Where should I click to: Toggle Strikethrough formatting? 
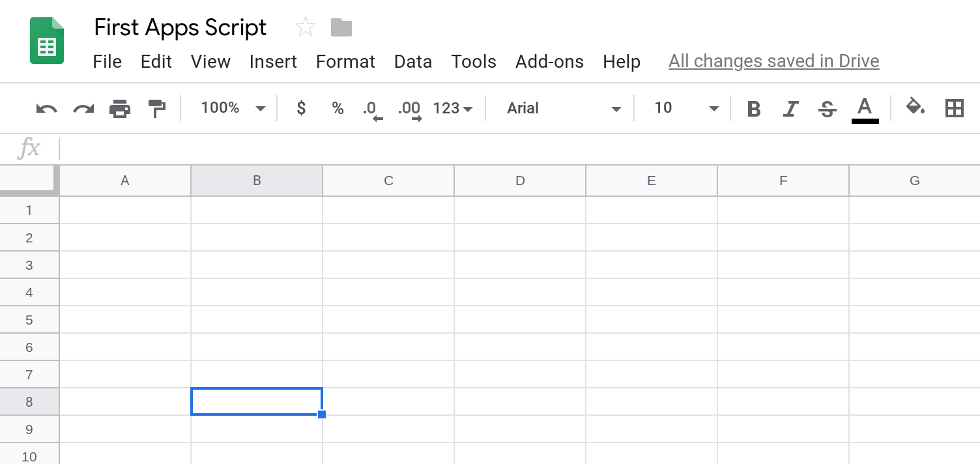[828, 109]
